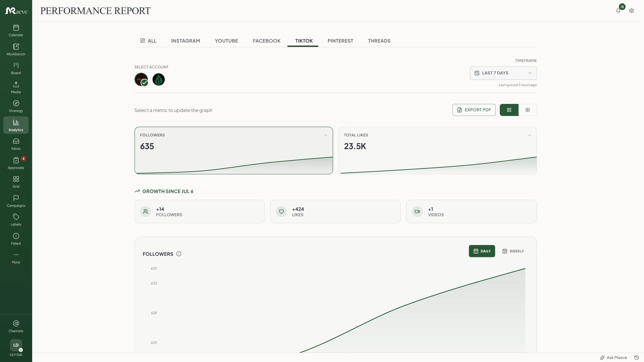Open the Strategy compass icon
The width and height of the screenshot is (644, 362).
click(16, 106)
